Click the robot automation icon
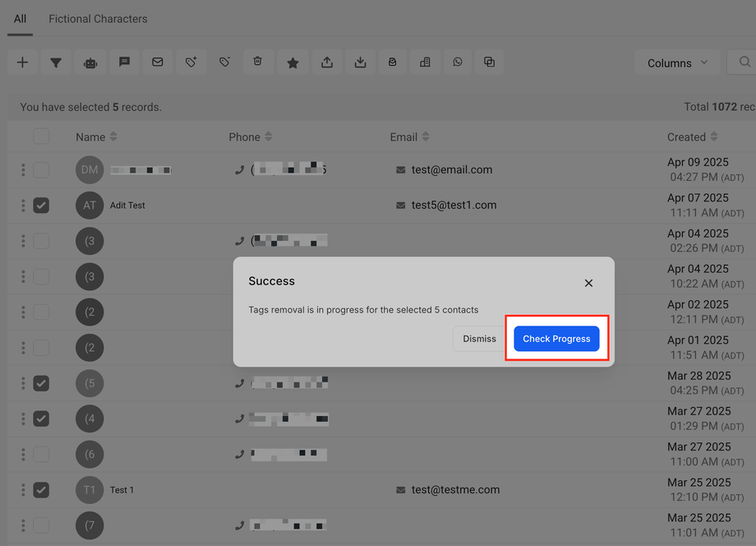The image size is (756, 546). tap(90, 62)
